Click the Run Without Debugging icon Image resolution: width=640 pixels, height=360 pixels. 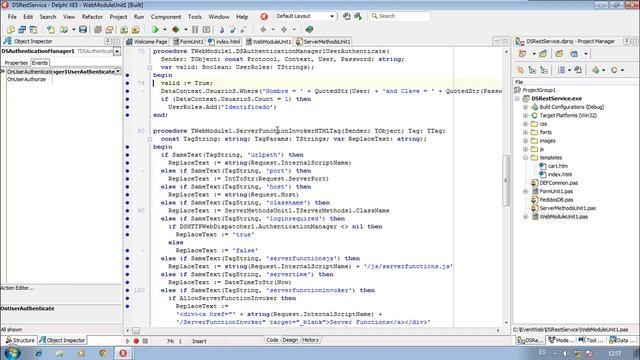[x=176, y=29]
